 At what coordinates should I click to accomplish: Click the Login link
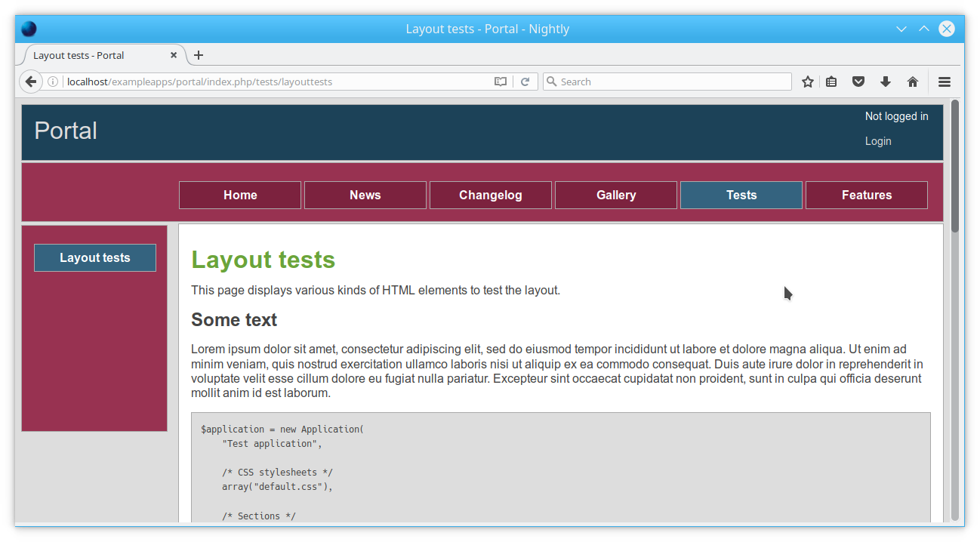pyautogui.click(x=878, y=141)
